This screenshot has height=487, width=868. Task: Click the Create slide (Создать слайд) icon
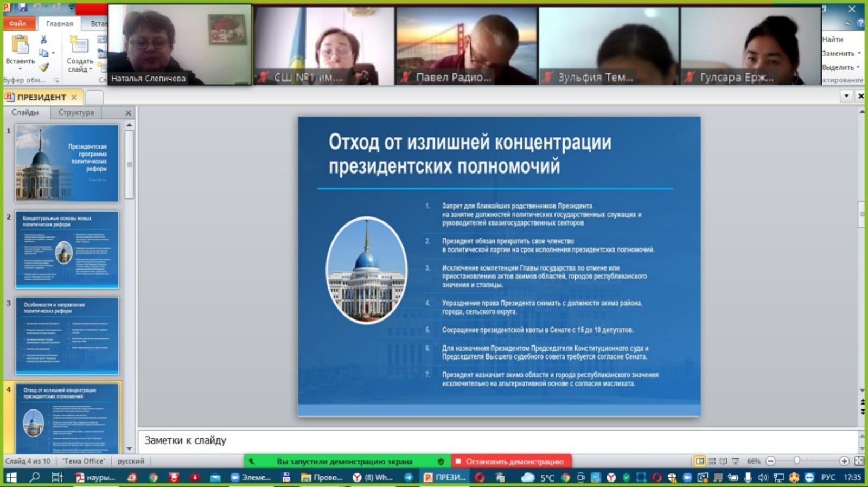pyautogui.click(x=79, y=45)
